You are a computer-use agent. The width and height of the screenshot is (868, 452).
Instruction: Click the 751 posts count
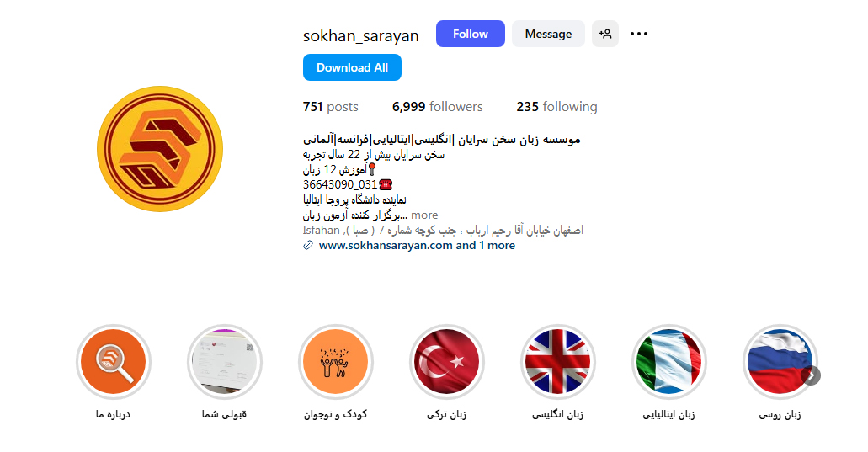click(331, 107)
